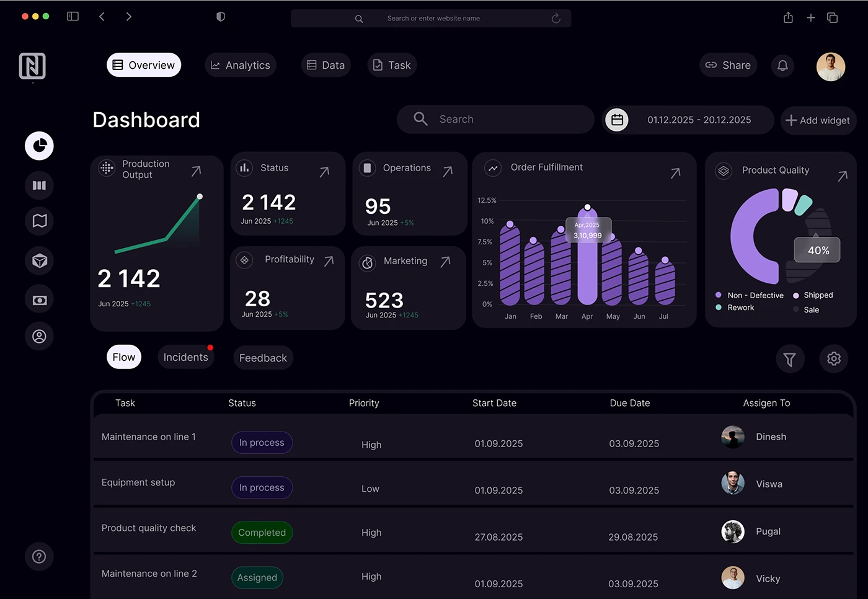Expand the Production Output widget
The image size is (868, 599).
pyautogui.click(x=197, y=171)
